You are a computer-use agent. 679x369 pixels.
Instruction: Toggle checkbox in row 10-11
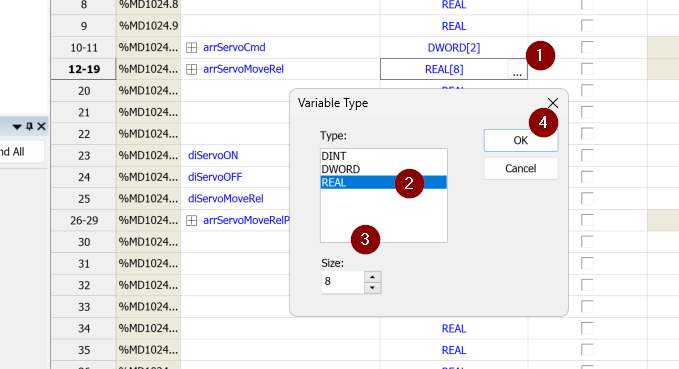(x=587, y=47)
